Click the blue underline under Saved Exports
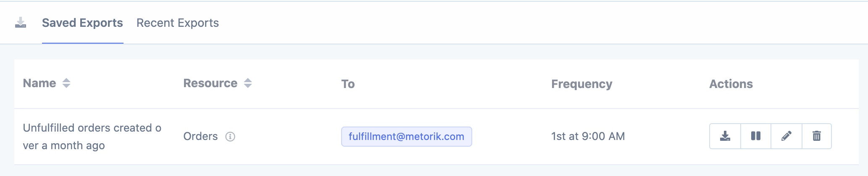868x176 pixels. [82, 43]
